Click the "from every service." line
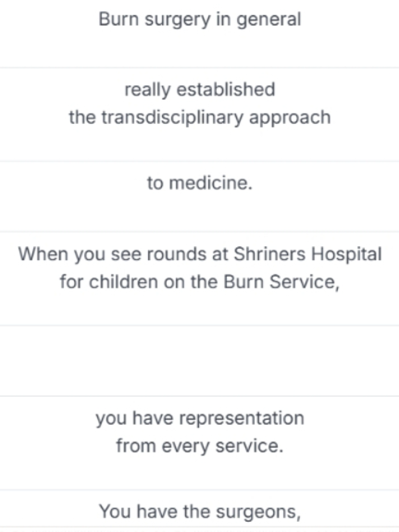The height and width of the screenshot is (532, 399). (x=200, y=446)
